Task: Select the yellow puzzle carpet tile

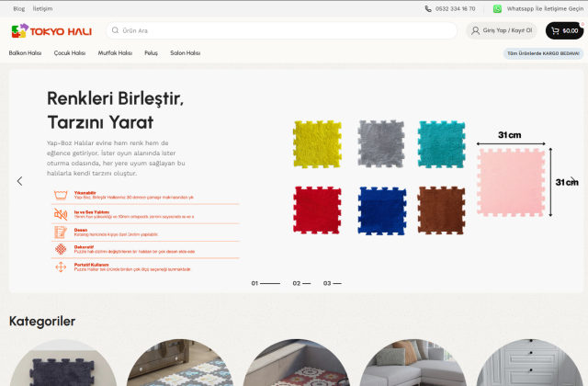Action: point(316,144)
